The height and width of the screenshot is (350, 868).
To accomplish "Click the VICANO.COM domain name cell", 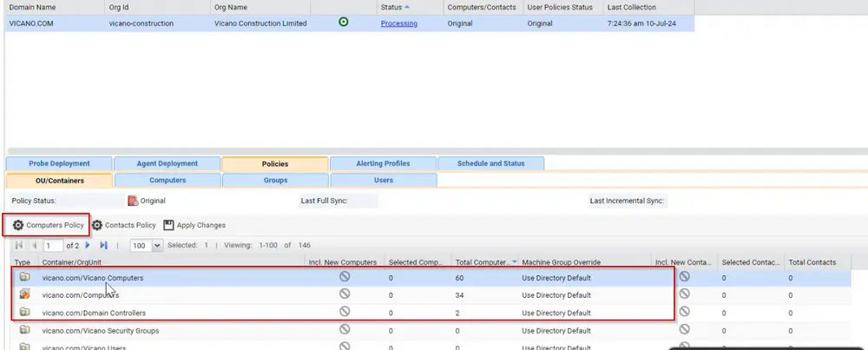I will point(31,23).
